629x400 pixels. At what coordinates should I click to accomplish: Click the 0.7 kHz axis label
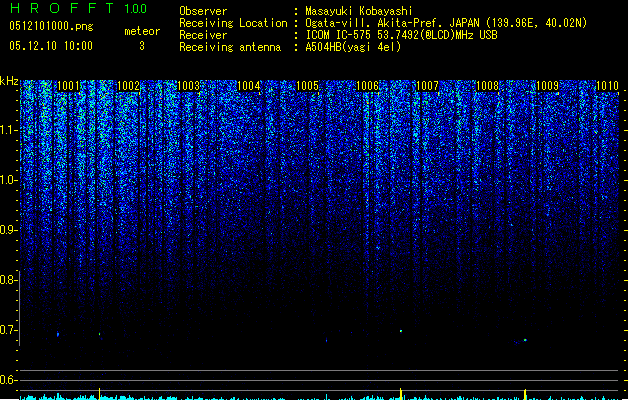[8, 330]
